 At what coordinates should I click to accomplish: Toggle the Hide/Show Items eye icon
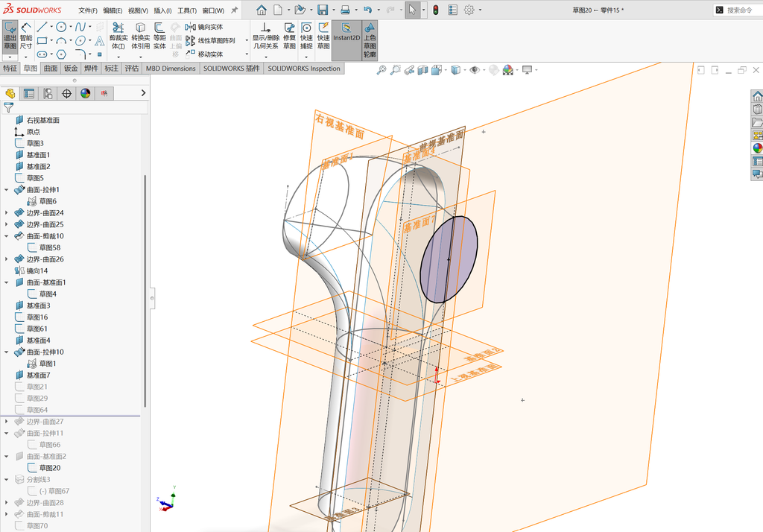click(475, 70)
